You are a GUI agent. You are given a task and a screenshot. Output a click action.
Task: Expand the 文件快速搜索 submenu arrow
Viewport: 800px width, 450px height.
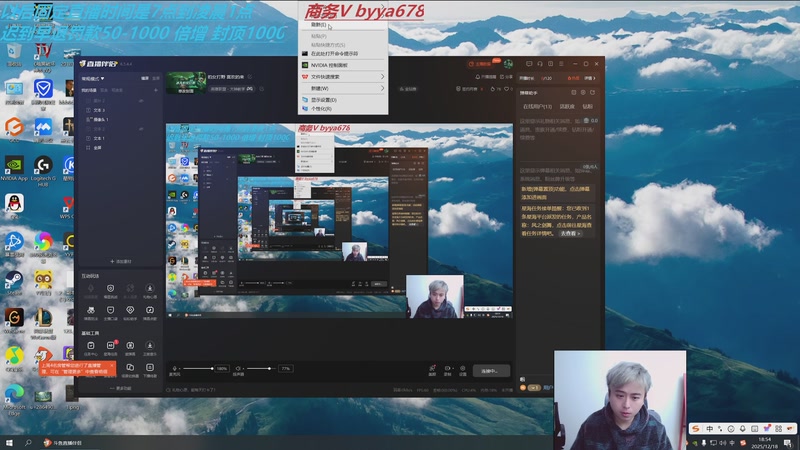coord(382,77)
